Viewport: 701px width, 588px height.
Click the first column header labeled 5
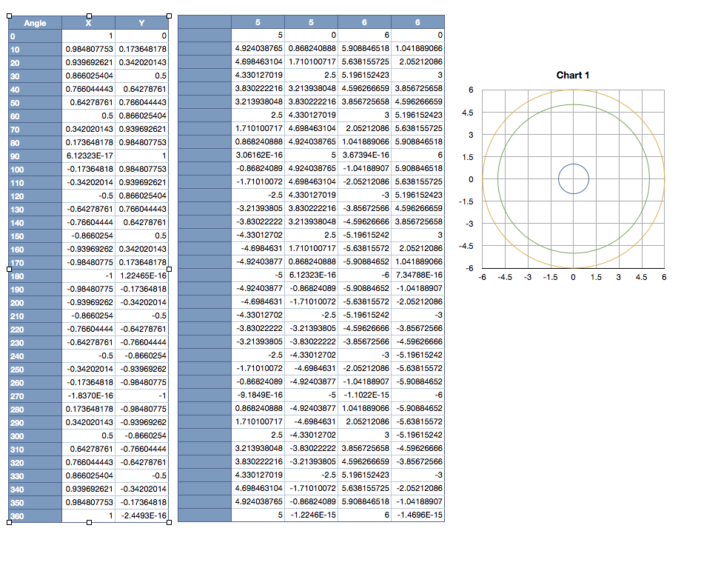(258, 23)
